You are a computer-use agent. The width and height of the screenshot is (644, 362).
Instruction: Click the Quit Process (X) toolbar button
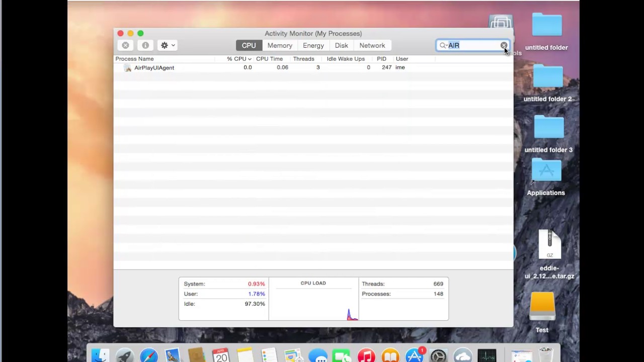[x=125, y=45]
